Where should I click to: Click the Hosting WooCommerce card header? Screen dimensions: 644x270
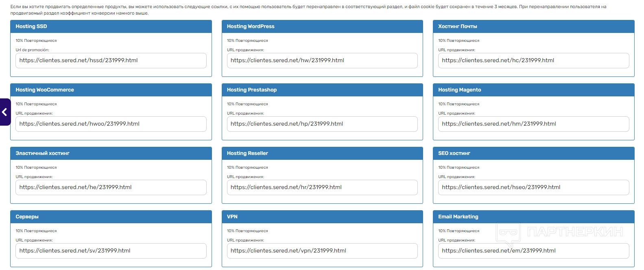coord(111,90)
